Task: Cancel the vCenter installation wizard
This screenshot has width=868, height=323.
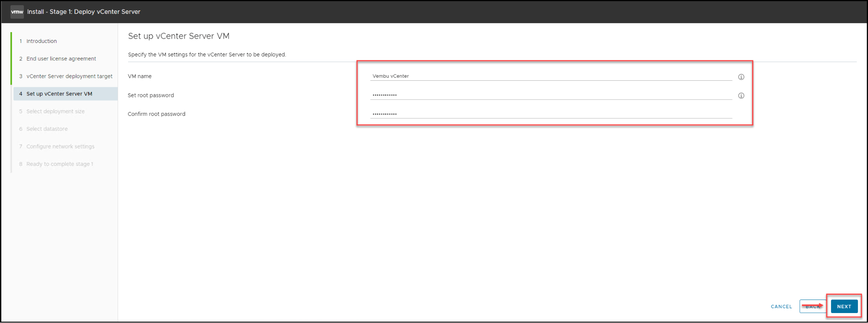Action: pos(781,307)
